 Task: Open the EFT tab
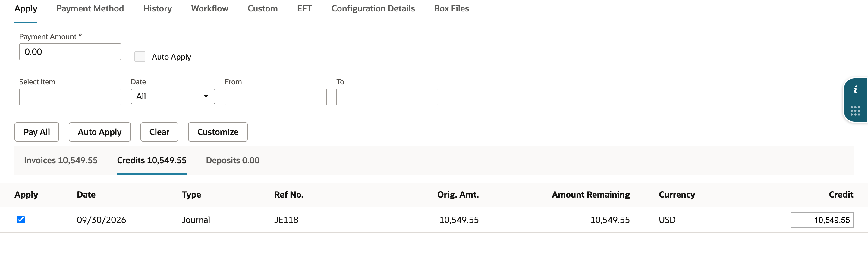[x=304, y=8]
